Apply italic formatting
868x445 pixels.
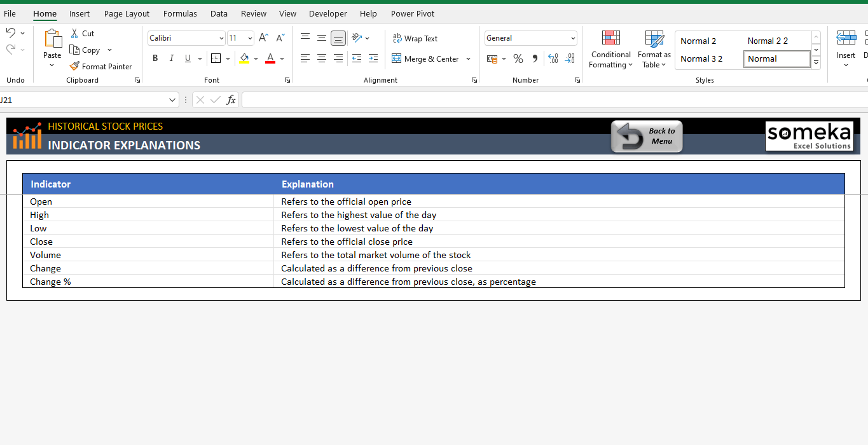point(171,58)
